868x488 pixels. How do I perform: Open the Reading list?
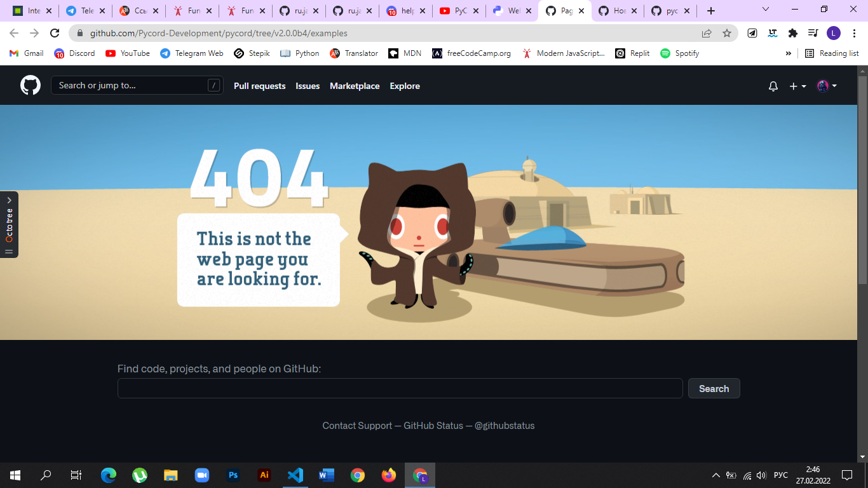point(832,53)
